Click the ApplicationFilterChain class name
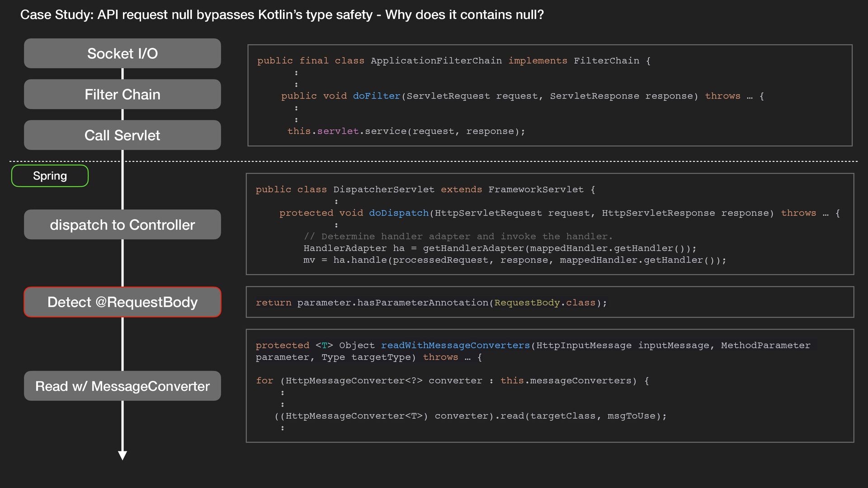 tap(436, 61)
